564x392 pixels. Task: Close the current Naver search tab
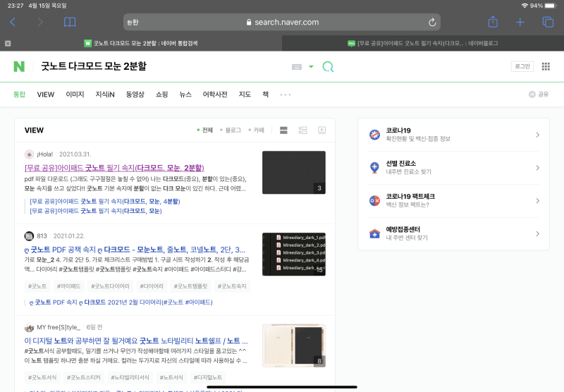click(8, 44)
